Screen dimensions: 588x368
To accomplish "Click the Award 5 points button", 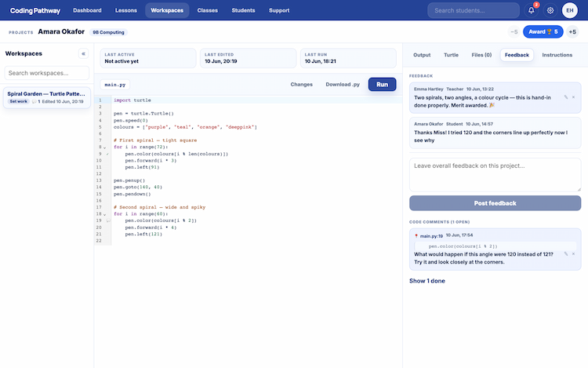I will point(543,32).
